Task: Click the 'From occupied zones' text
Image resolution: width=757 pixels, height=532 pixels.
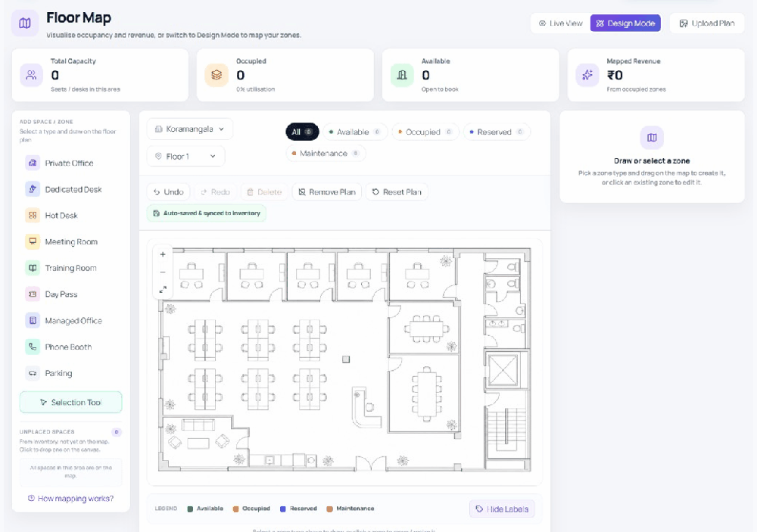Action: tap(636, 89)
